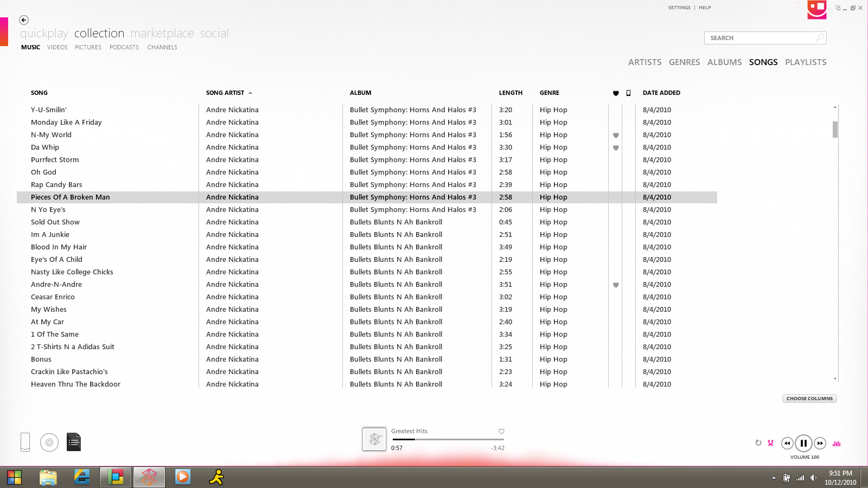Toggle shuffle playback

tap(770, 443)
